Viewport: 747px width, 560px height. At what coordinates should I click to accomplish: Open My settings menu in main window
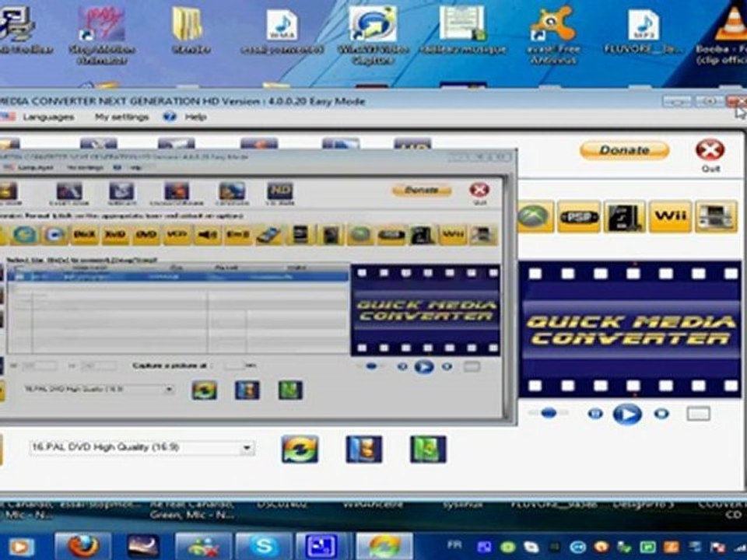(121, 117)
